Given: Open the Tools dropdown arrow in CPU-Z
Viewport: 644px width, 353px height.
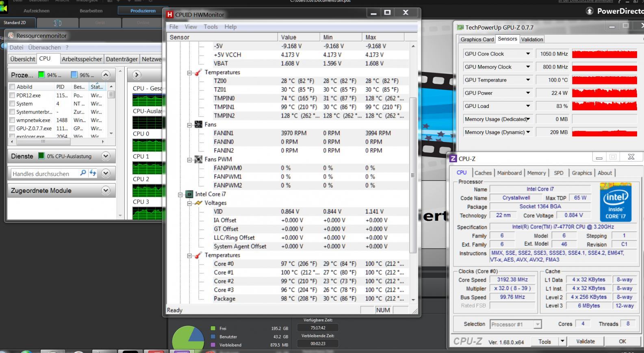Looking at the screenshot, I should [x=563, y=342].
